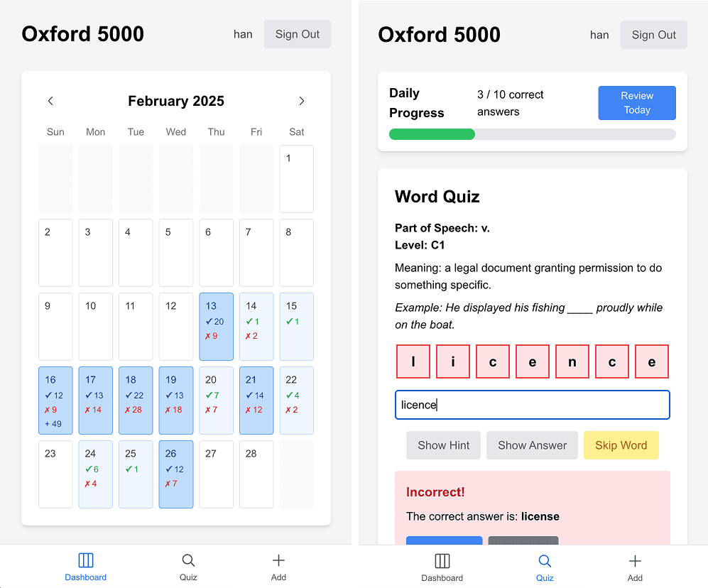
Task: Tap the Add plus icon in left navigation
Action: tap(278, 560)
